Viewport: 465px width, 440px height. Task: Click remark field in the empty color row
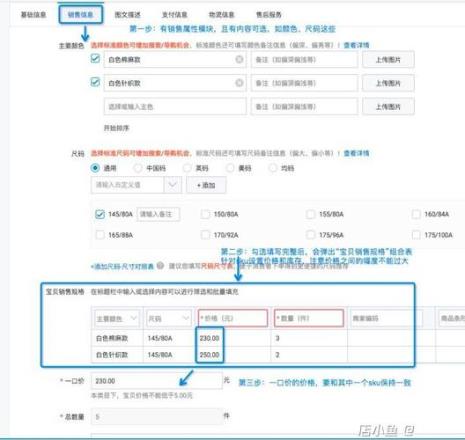tap(304, 107)
